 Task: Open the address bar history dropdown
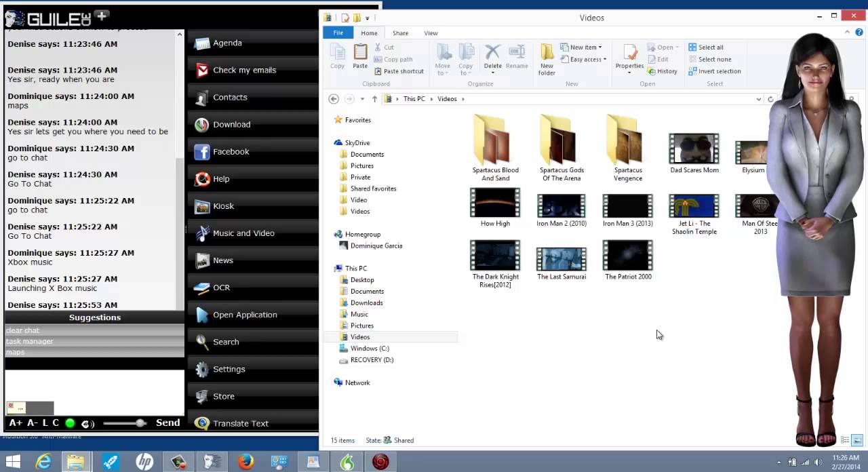click(x=759, y=99)
